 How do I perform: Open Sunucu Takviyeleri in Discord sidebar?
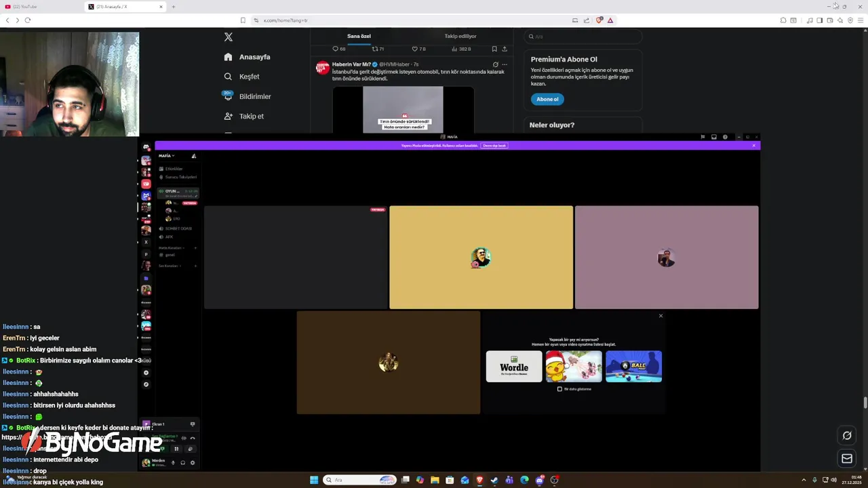(178, 177)
